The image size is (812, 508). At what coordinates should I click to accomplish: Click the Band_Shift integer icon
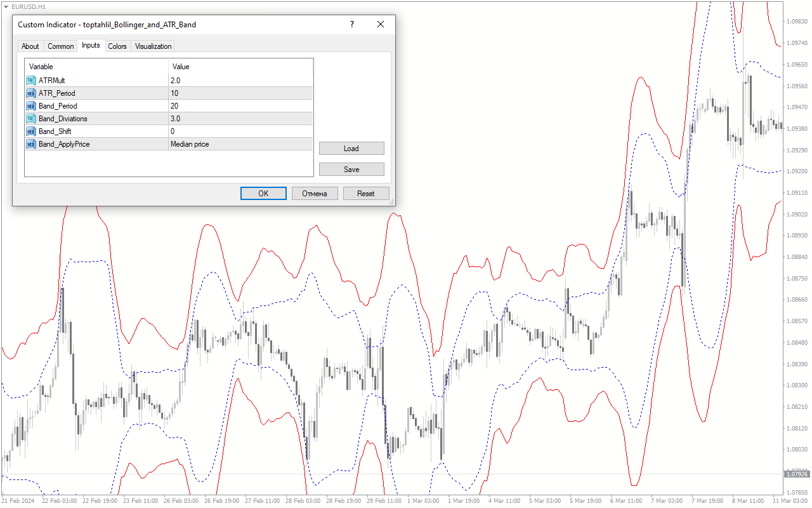click(30, 131)
